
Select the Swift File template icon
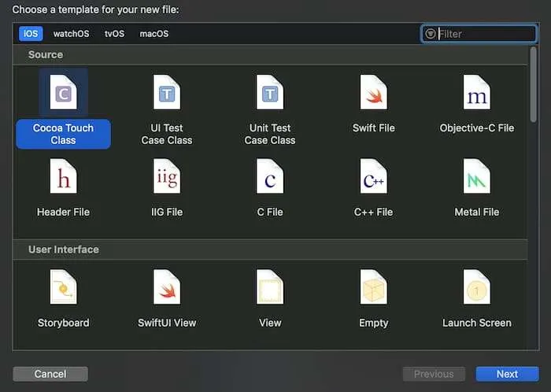[374, 92]
